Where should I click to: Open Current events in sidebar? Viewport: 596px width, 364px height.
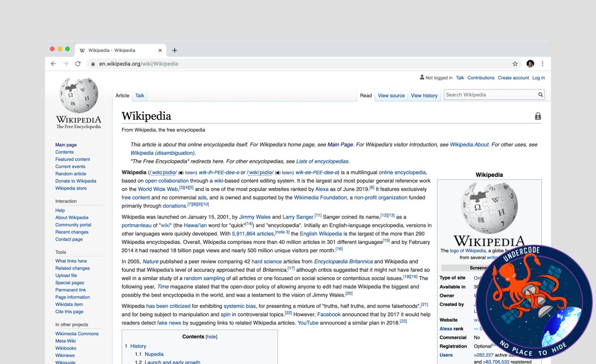tap(70, 166)
